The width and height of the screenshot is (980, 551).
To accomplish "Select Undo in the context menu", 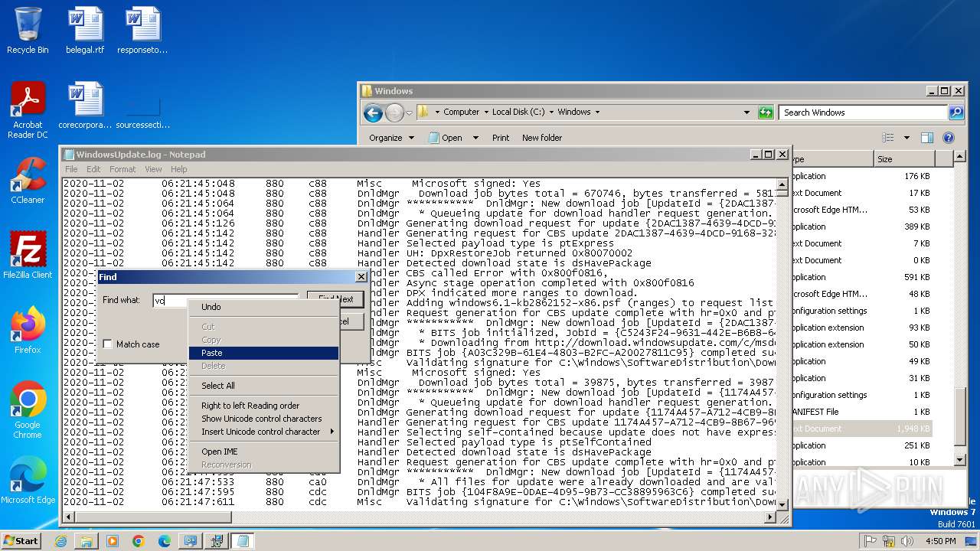I will click(x=263, y=307).
